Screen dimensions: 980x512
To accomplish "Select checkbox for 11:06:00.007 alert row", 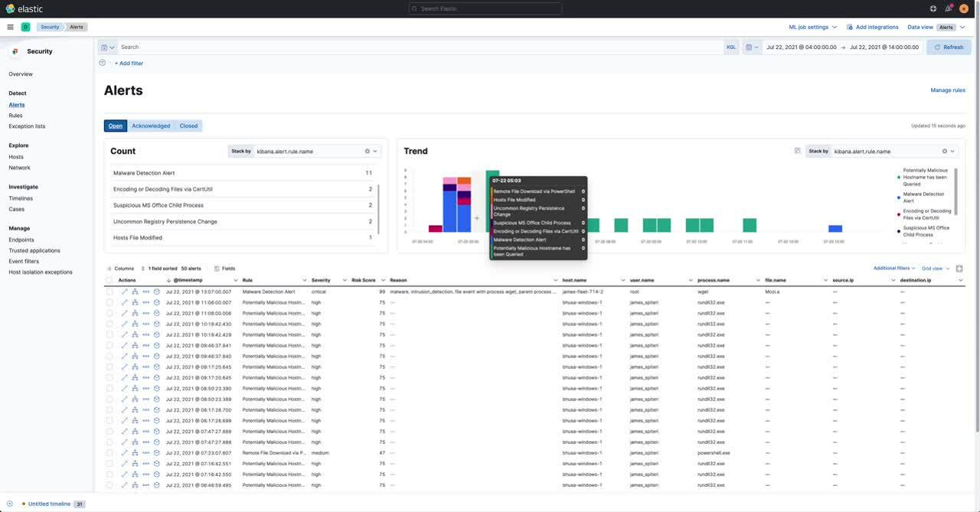I will pyautogui.click(x=109, y=302).
